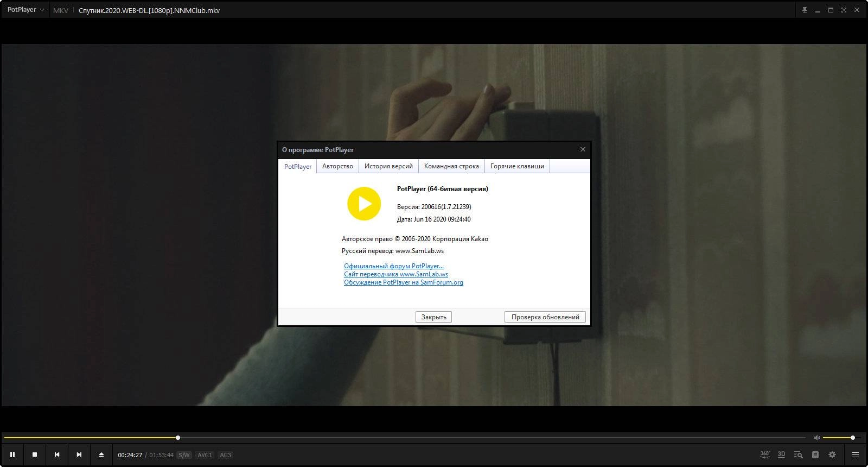Open the settings gear icon
868x467 pixels.
(832, 455)
